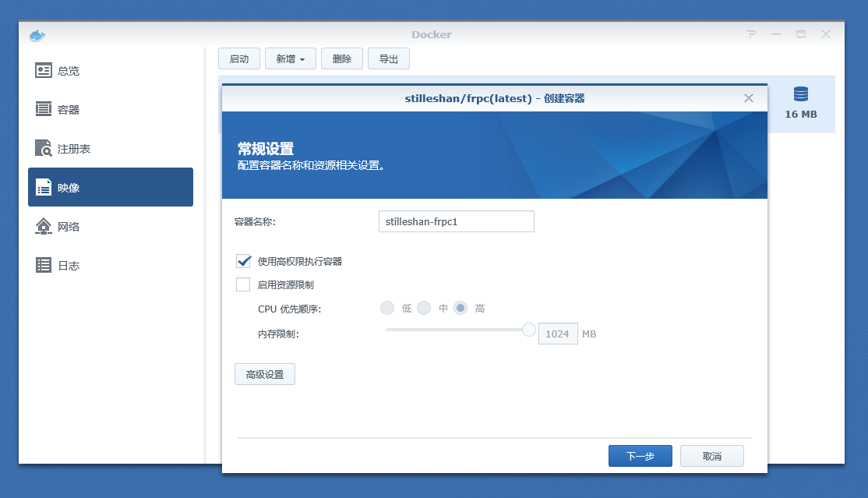Go to the 日志 menu item

tap(111, 265)
